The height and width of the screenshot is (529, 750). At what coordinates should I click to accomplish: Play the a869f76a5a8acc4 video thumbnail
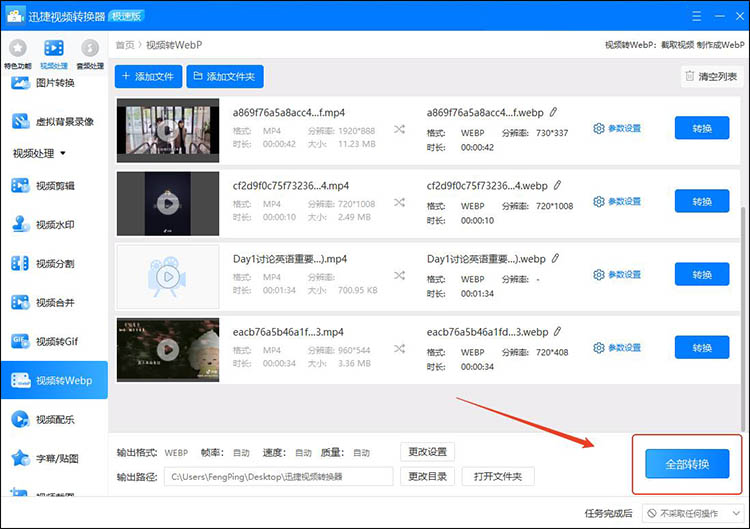(168, 130)
